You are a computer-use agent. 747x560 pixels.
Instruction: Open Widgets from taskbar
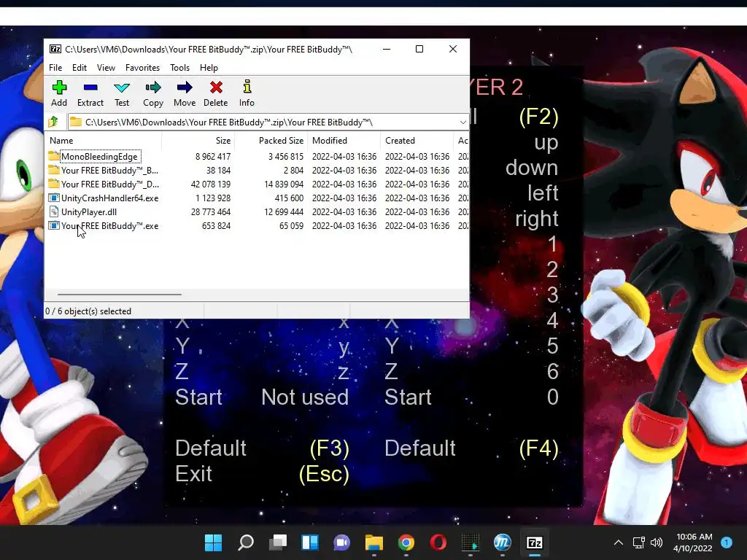[310, 542]
